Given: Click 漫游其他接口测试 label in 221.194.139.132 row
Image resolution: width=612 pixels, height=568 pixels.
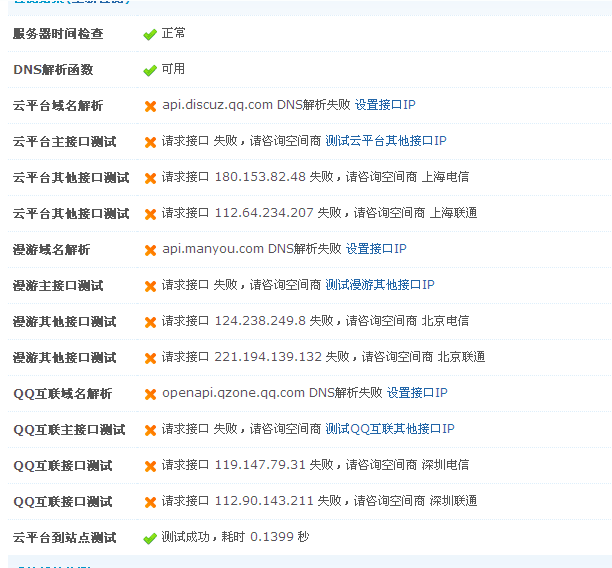Looking at the screenshot, I should tap(65, 358).
